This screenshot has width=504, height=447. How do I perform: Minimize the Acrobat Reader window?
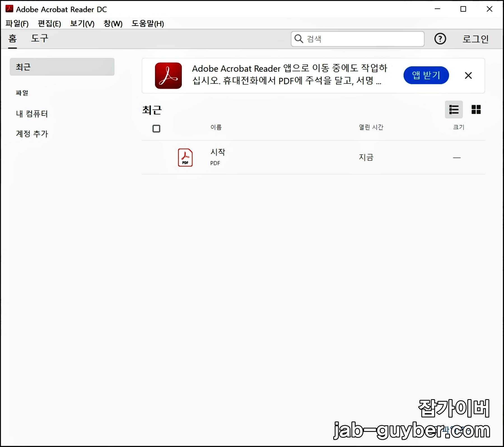click(437, 9)
